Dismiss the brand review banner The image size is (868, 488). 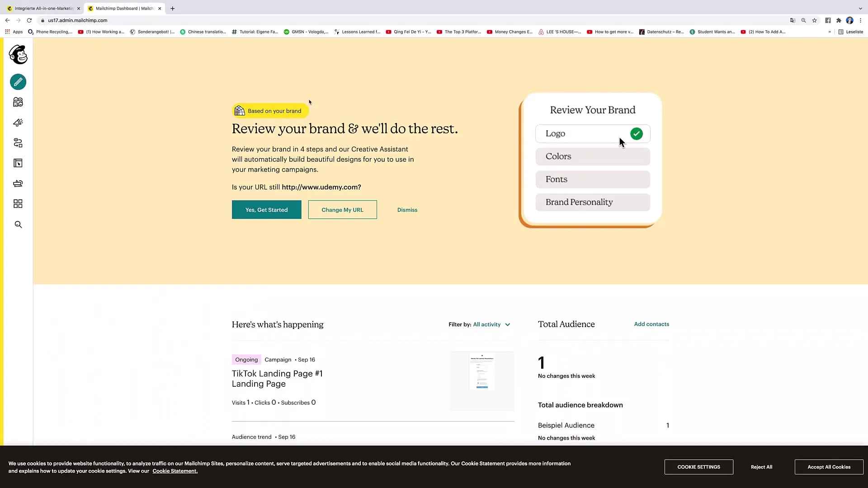pyautogui.click(x=407, y=210)
